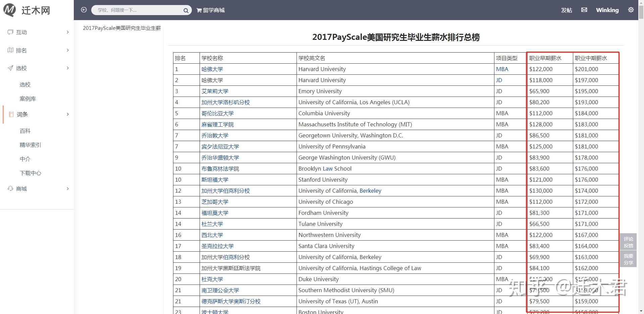The image size is (644, 314).
Task: Open the 德克萨斯大学奥斯汀分校 link
Action: [231, 302]
